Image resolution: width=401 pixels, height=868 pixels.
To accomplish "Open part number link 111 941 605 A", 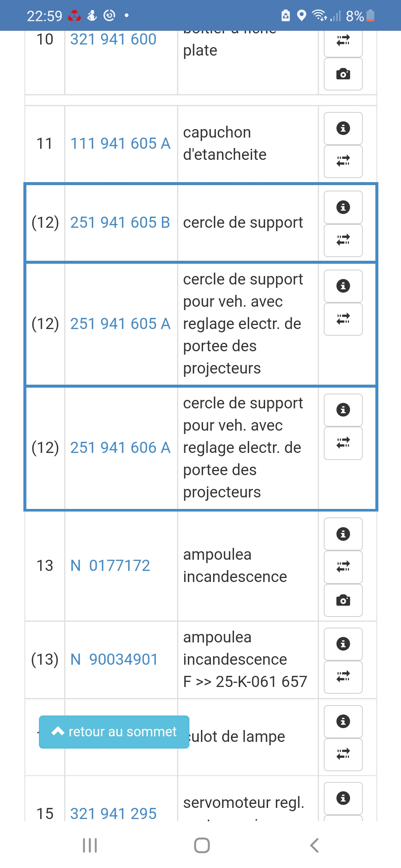I will click(x=120, y=143).
